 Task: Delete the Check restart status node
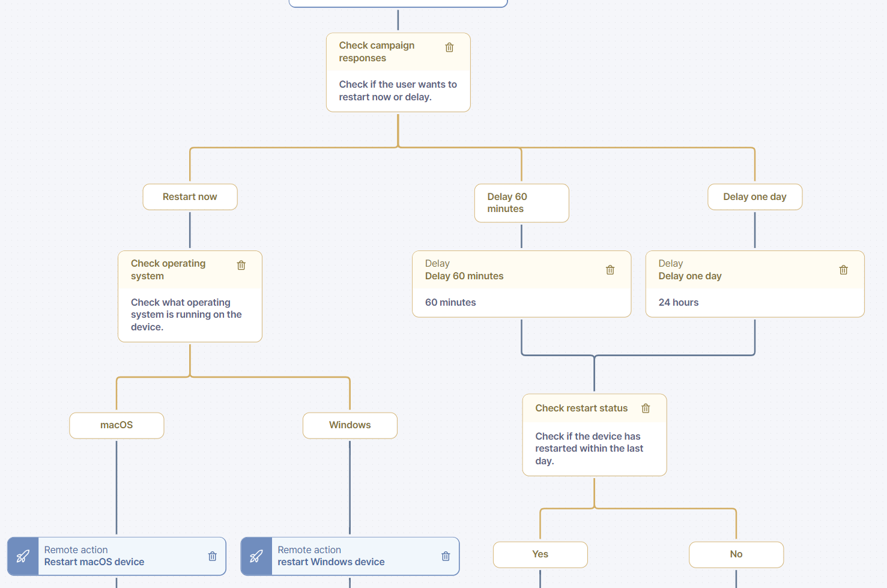646,408
